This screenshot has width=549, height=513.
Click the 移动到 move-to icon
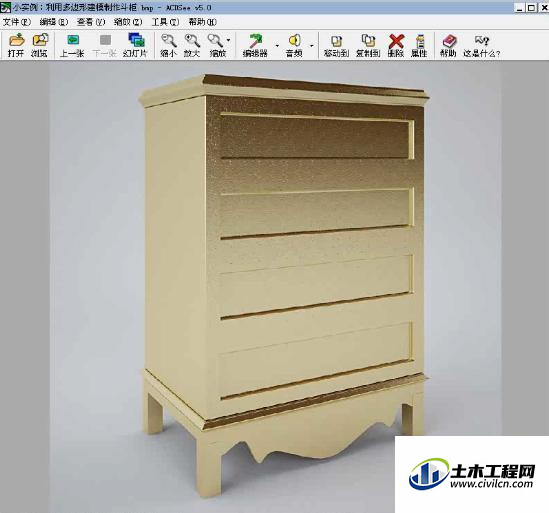coord(336,45)
